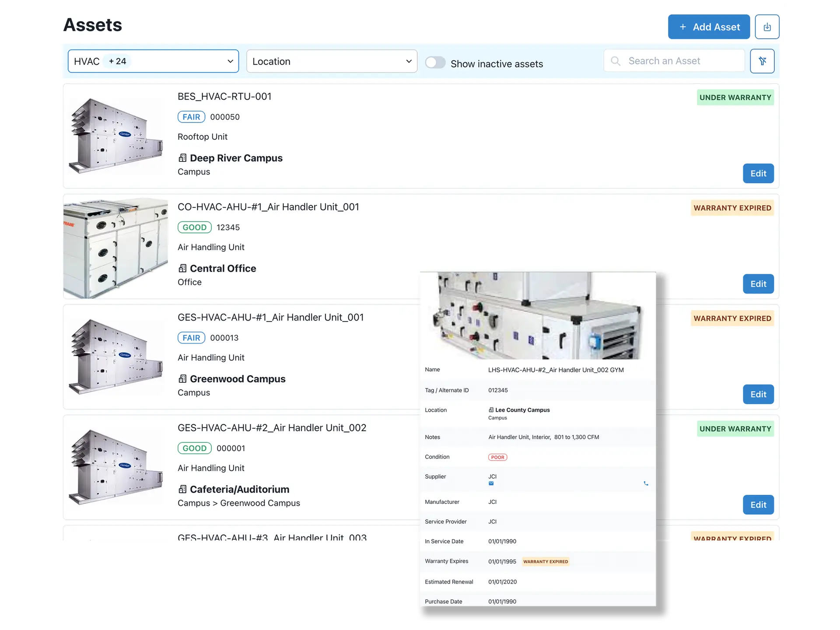Click the clear filters funnel icon
The image size is (840, 630).
coord(762,61)
